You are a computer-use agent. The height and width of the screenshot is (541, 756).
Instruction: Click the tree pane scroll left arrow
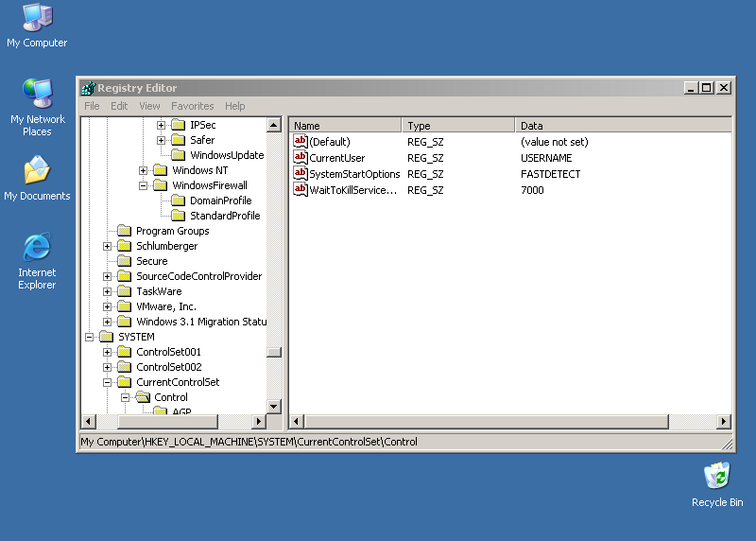click(x=88, y=421)
